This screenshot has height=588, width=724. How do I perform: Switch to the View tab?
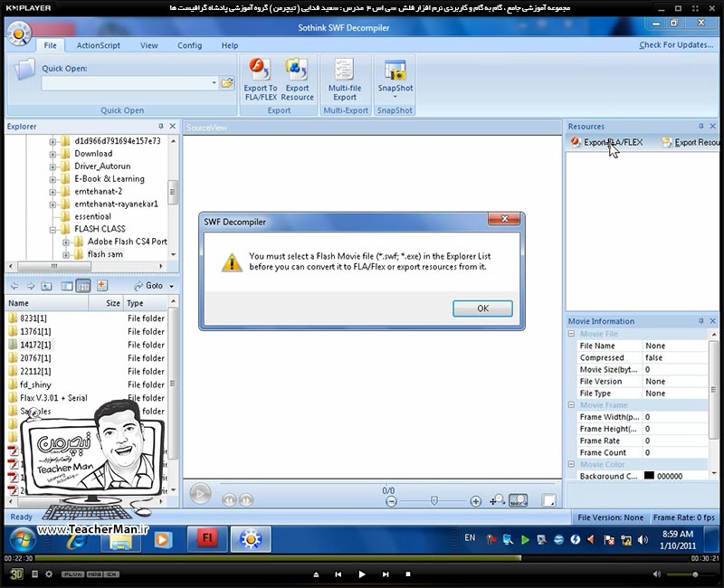pyautogui.click(x=148, y=45)
